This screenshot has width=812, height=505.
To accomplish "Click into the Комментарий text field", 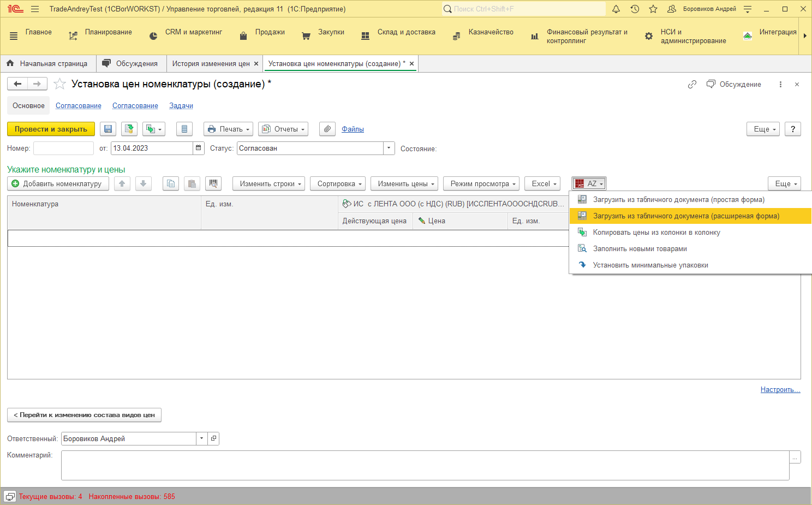I will (x=425, y=465).
